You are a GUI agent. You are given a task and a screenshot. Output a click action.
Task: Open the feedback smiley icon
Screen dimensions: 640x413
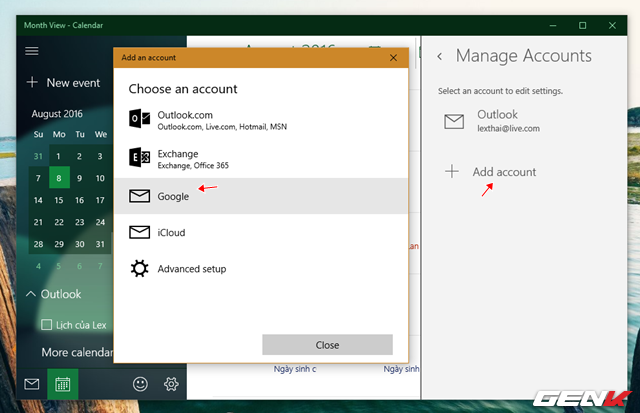[140, 384]
